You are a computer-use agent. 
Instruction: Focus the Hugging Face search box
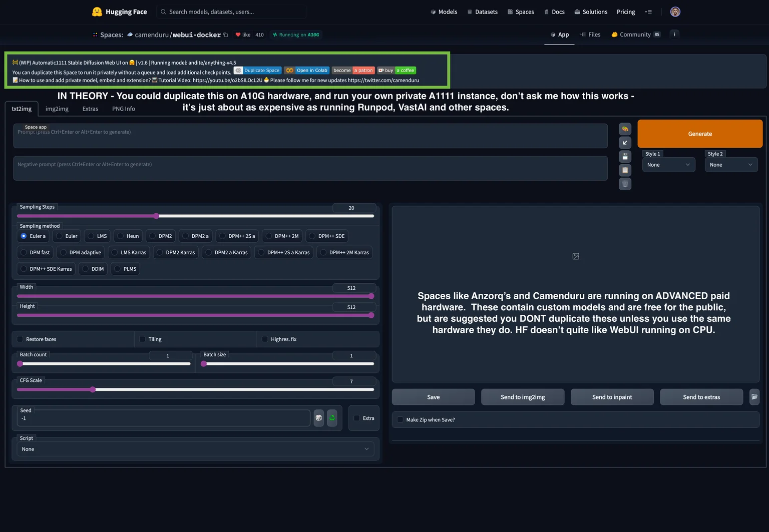tap(231, 12)
